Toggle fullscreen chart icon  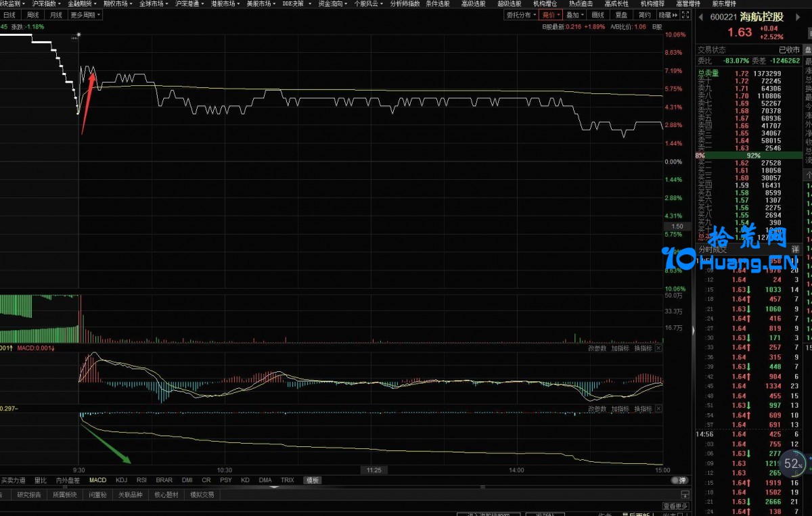[686, 15]
